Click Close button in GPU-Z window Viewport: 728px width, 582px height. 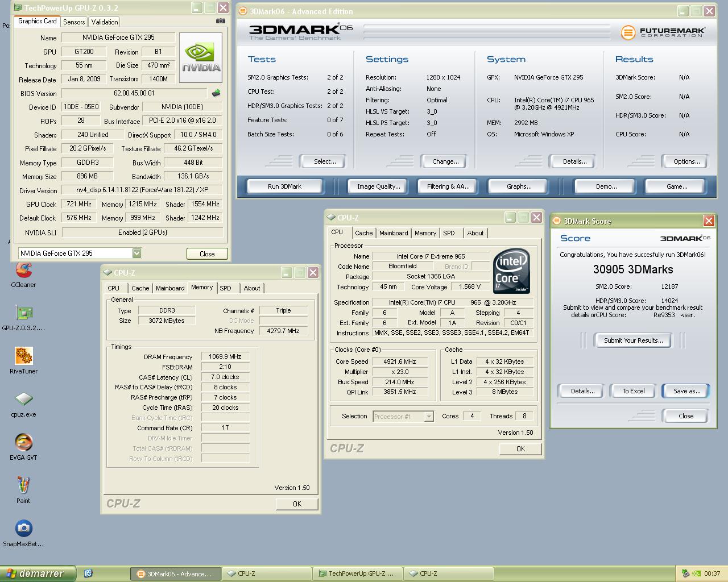tap(207, 254)
